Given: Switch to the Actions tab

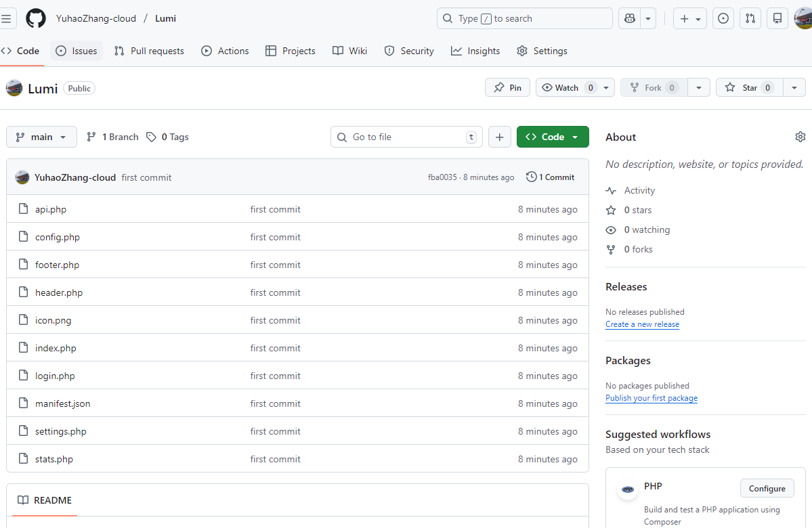Looking at the screenshot, I should [x=225, y=51].
